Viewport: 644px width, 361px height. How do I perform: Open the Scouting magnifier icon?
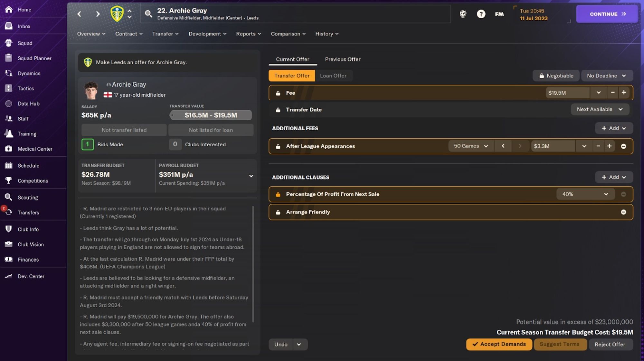pos(9,197)
